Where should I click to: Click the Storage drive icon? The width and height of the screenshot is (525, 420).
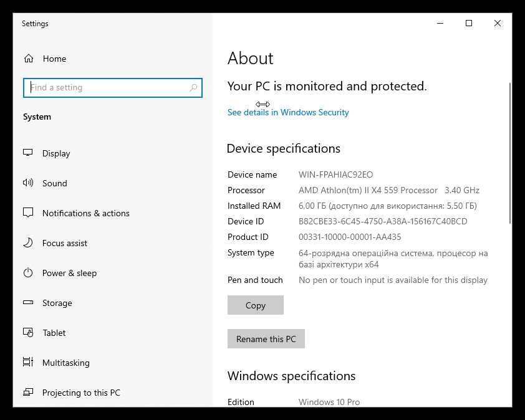coord(28,303)
